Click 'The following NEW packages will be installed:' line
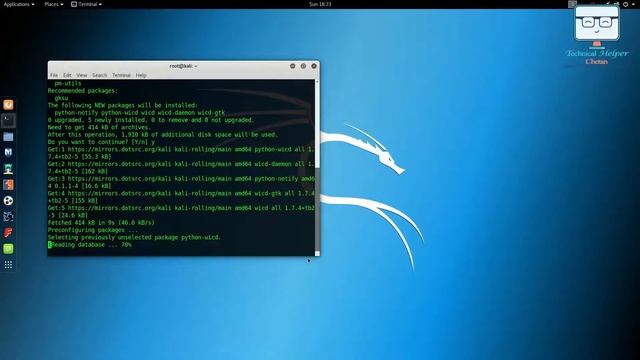 [122, 105]
